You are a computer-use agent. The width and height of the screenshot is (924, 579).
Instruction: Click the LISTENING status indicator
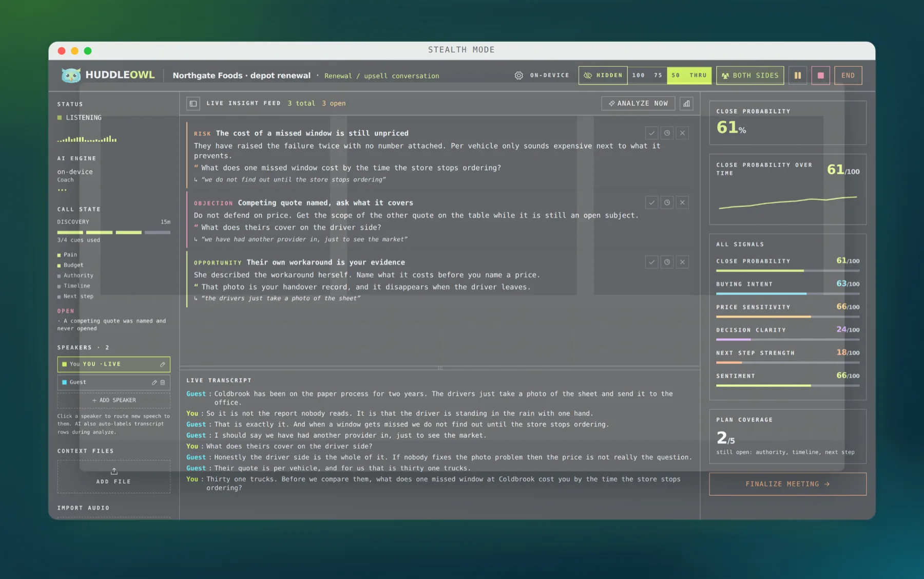coord(80,118)
